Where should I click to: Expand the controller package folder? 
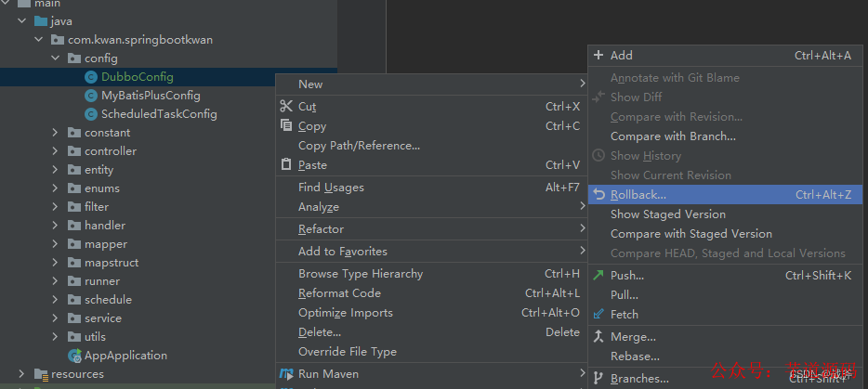(x=55, y=151)
